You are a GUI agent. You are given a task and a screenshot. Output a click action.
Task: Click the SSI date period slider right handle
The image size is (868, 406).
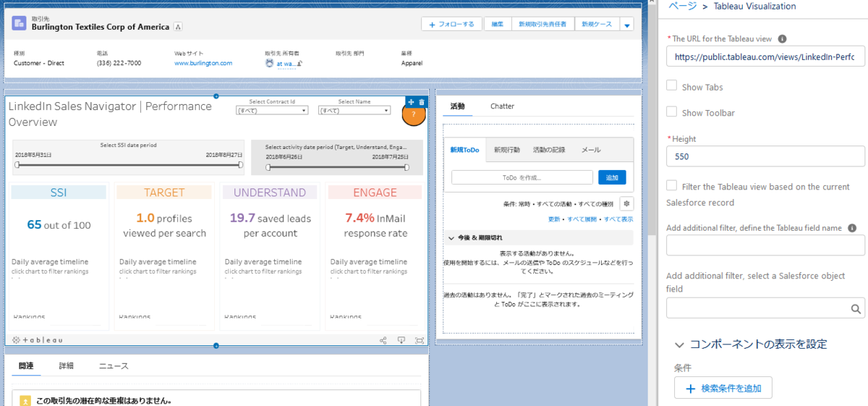[x=241, y=166]
